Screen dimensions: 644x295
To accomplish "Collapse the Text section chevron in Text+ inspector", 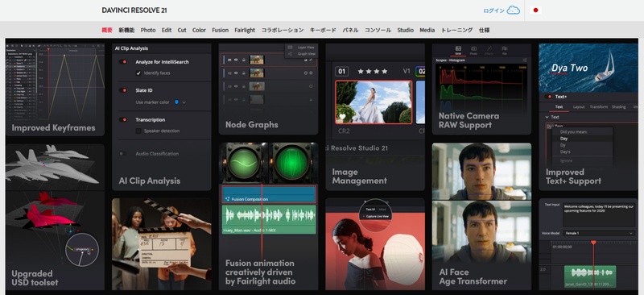I will click(547, 117).
